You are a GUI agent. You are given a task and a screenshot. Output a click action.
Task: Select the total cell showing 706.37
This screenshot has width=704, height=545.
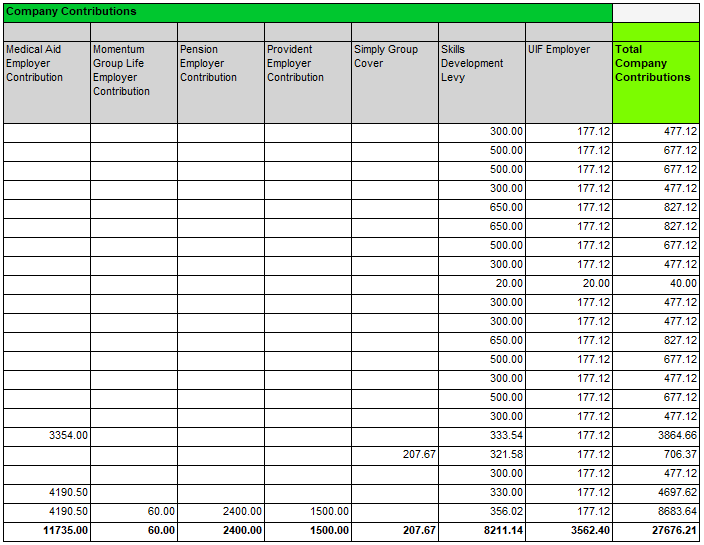(x=656, y=455)
